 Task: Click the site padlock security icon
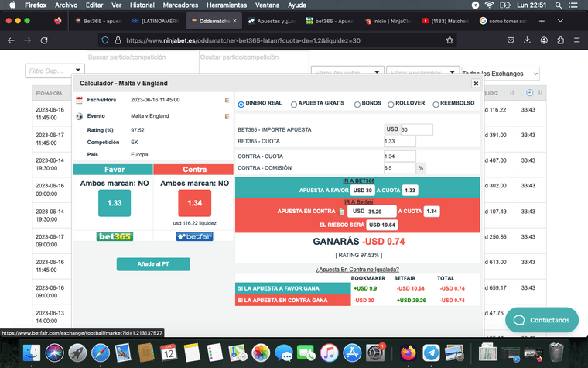pos(118,40)
